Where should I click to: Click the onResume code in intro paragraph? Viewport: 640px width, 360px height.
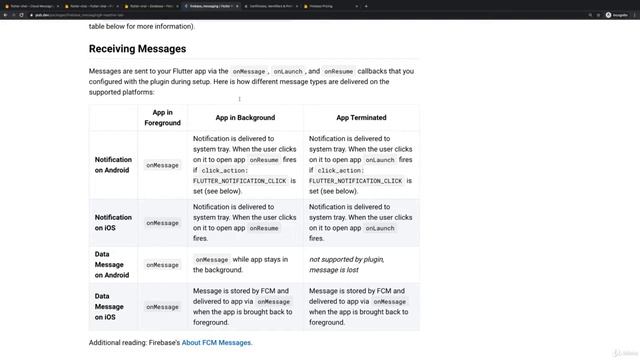click(x=338, y=71)
